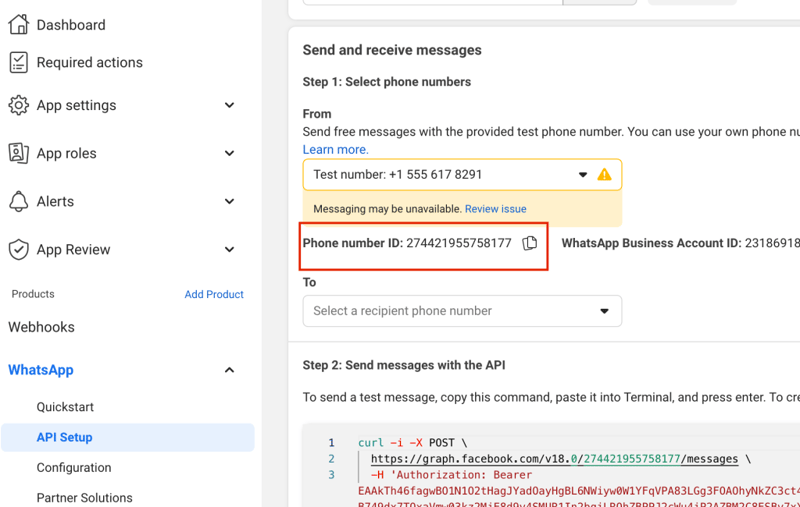Image resolution: width=800 pixels, height=507 pixels.
Task: Expand the App settings chevron
Action: [x=229, y=105]
